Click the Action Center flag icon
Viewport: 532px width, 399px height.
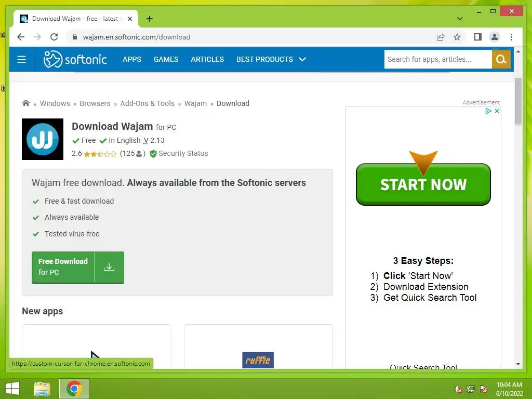click(483, 390)
